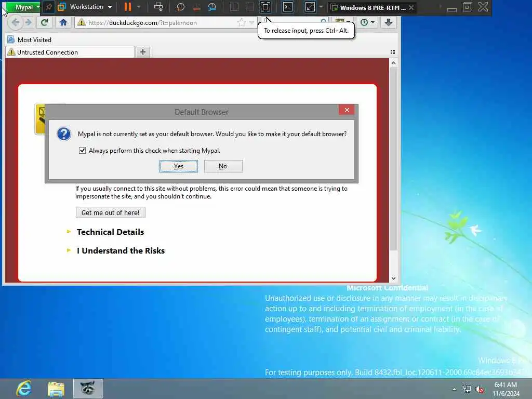
Task: Open the volume tray icon
Action: point(480,389)
